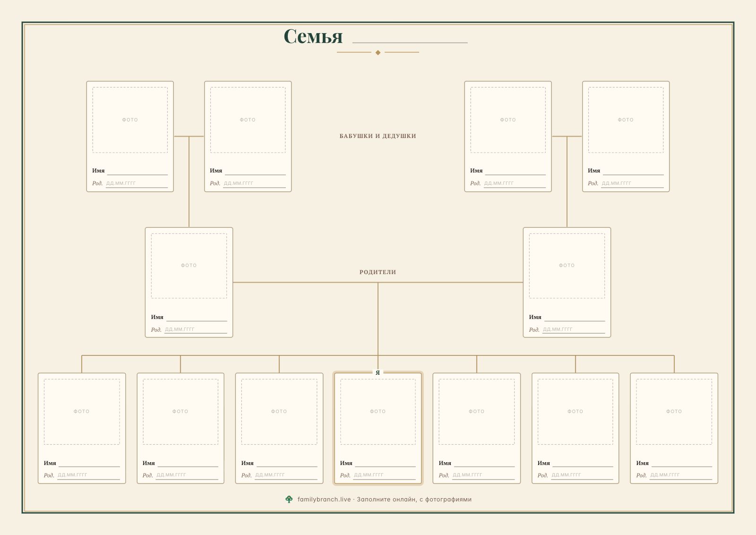This screenshot has height=535, width=756.
Task: Open the familybranch.live link in the footer
Action: (324, 500)
